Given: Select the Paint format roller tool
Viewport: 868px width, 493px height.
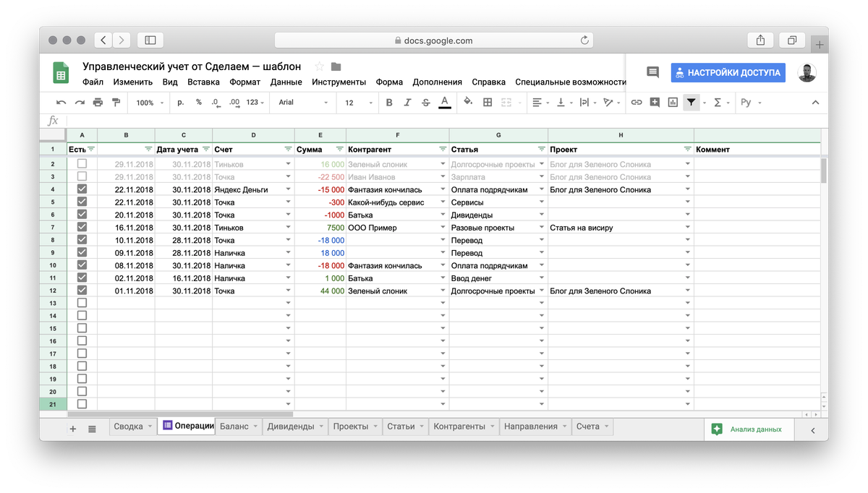Looking at the screenshot, I should point(116,103).
